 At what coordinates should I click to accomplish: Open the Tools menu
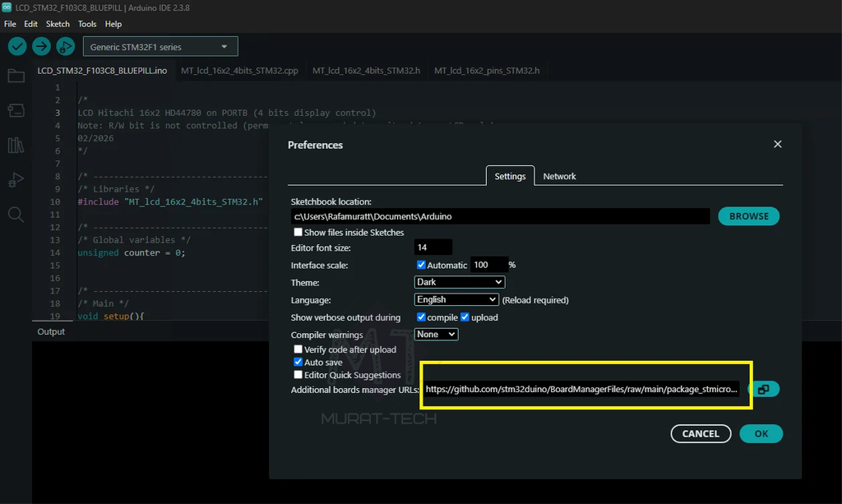[x=87, y=24]
